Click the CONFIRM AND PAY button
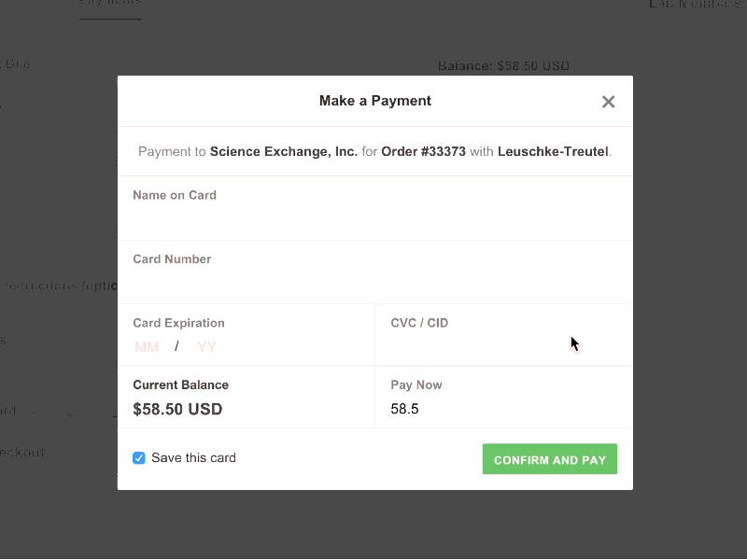Screen dimensions: 747x560 (549, 458)
